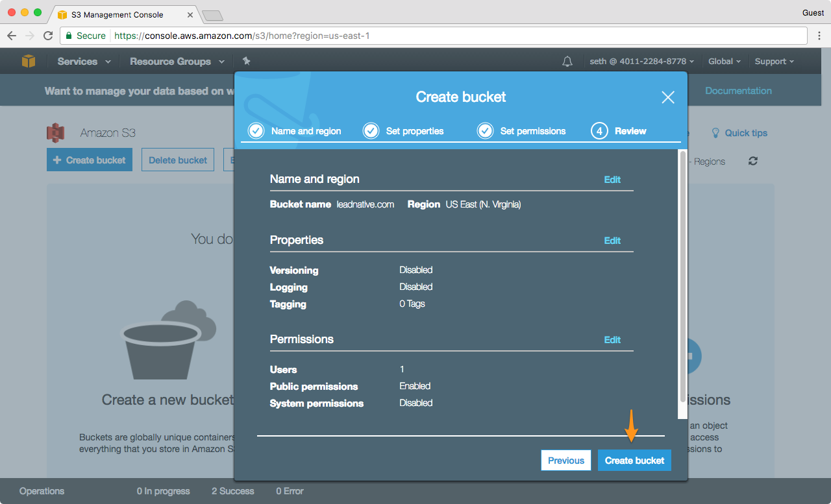
Task: Go to the Set permissions step
Action: 522,131
